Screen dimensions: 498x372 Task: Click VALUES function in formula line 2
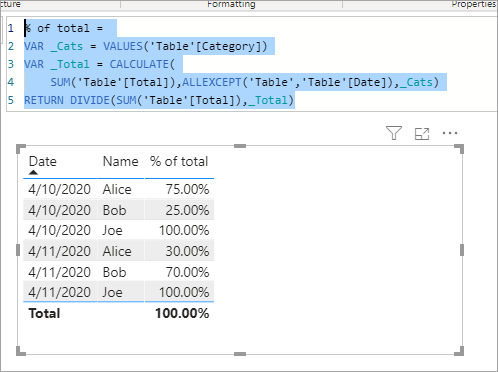click(123, 46)
